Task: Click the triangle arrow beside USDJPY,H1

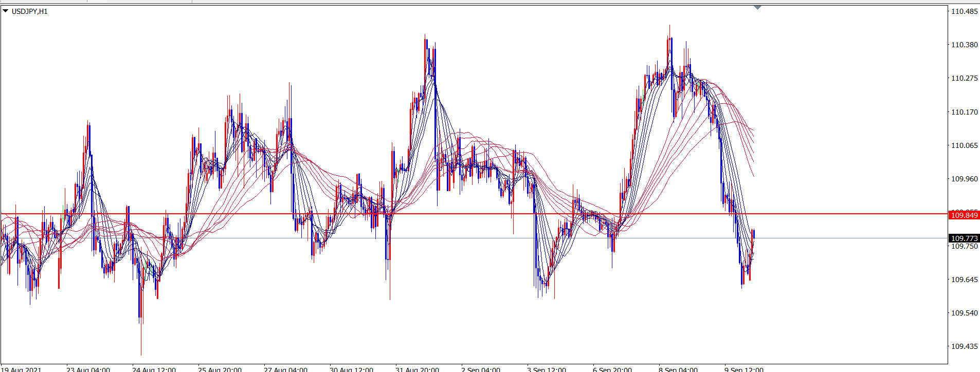Action: point(6,11)
